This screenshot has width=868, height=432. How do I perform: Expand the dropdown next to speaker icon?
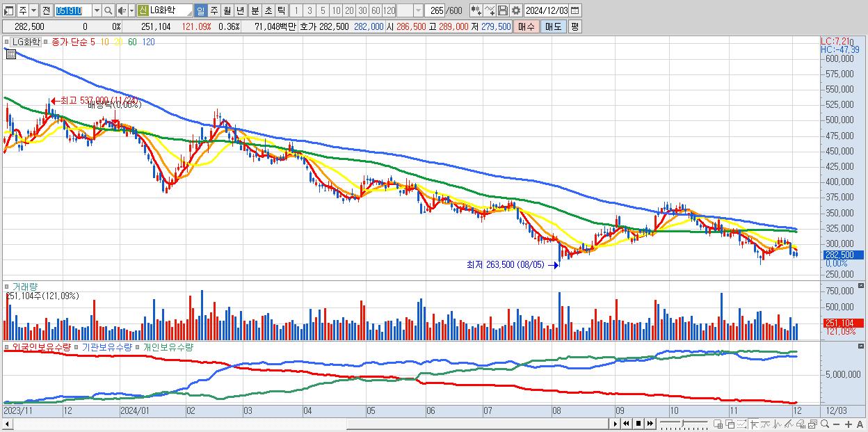click(x=131, y=10)
